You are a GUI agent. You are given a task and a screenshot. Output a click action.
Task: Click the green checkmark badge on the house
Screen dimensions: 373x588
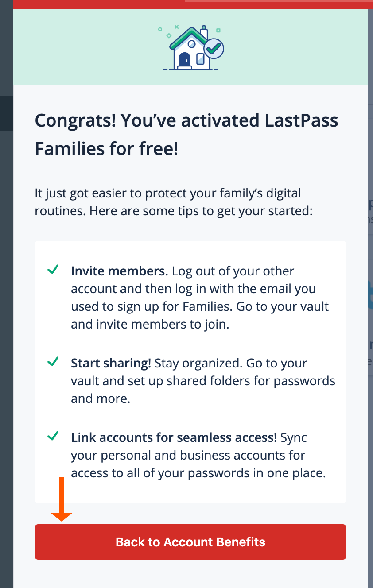click(214, 48)
